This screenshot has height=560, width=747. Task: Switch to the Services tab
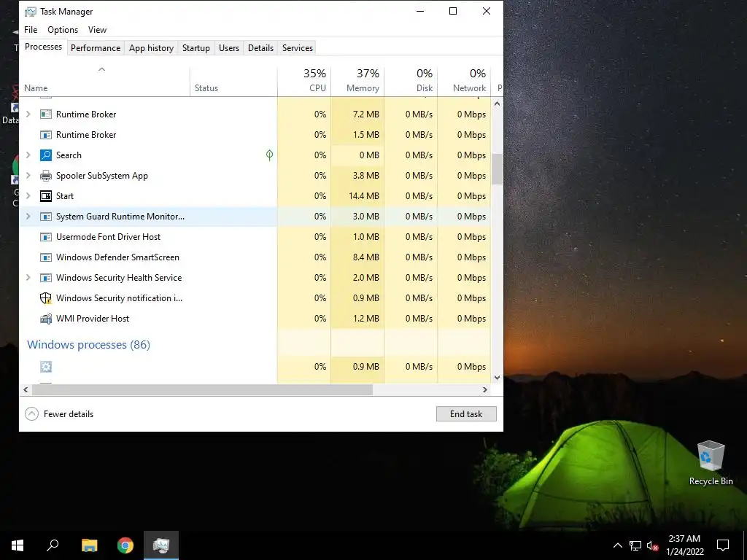point(298,48)
